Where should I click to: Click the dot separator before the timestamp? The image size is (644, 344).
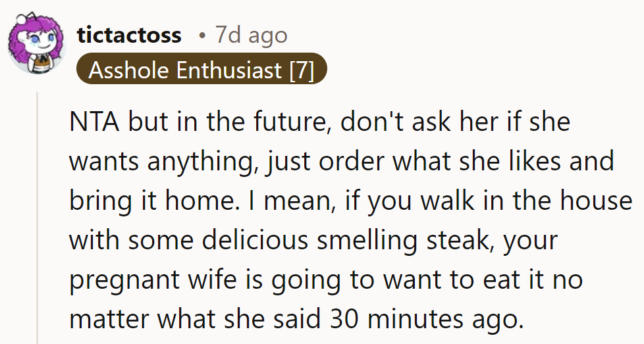point(202,36)
